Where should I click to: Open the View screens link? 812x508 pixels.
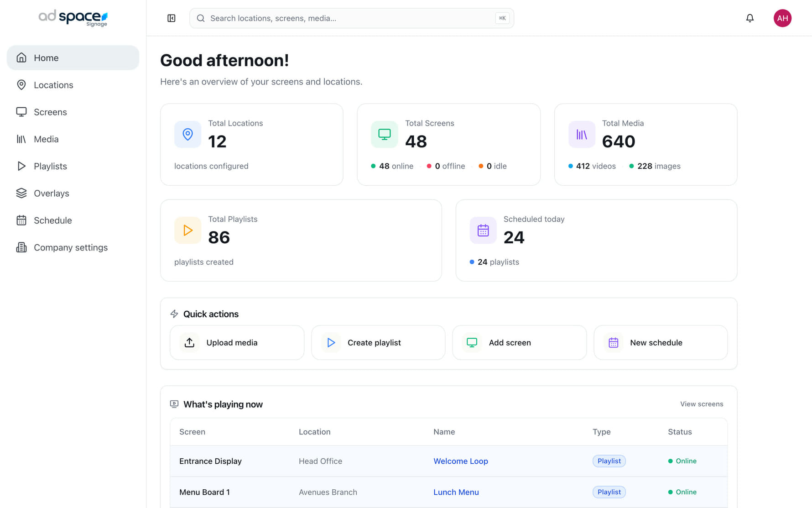pos(702,404)
